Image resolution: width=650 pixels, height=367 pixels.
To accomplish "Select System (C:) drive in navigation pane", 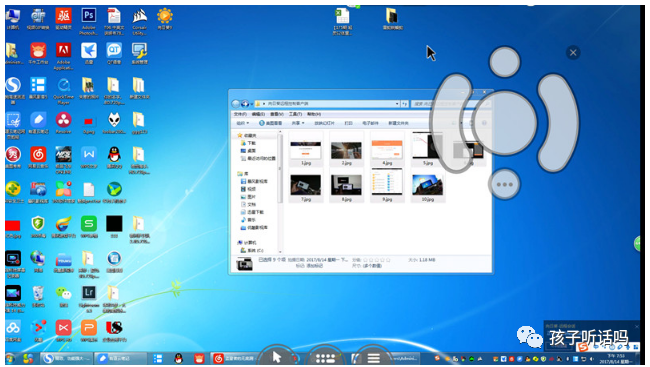I will [252, 250].
